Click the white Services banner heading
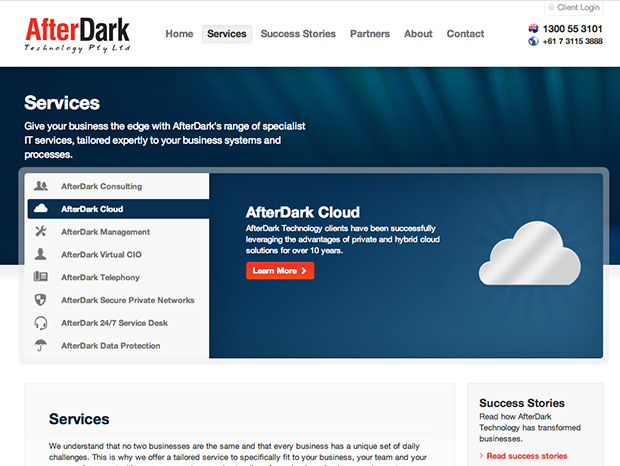Viewport: 620px width, 466px height. click(x=62, y=103)
